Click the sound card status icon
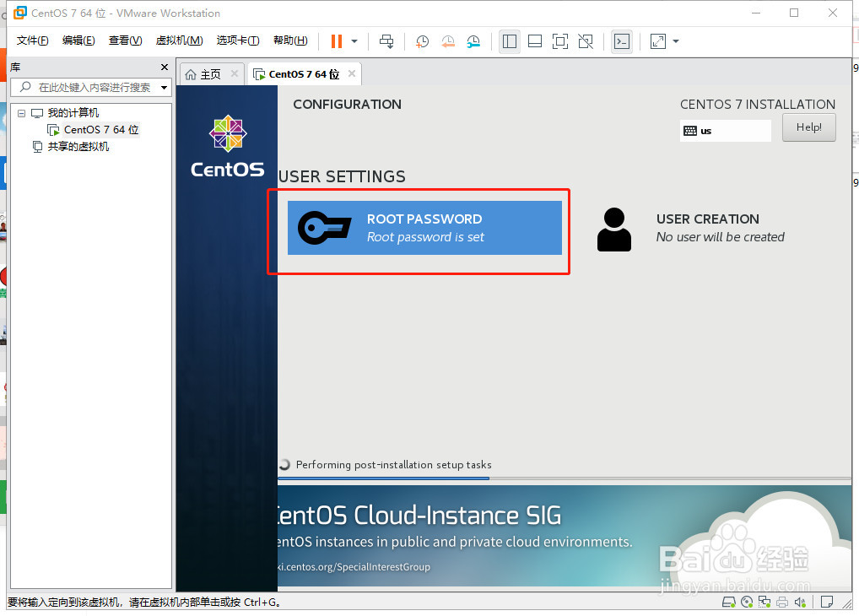Image resolution: width=859 pixels, height=616 pixels. (x=800, y=602)
